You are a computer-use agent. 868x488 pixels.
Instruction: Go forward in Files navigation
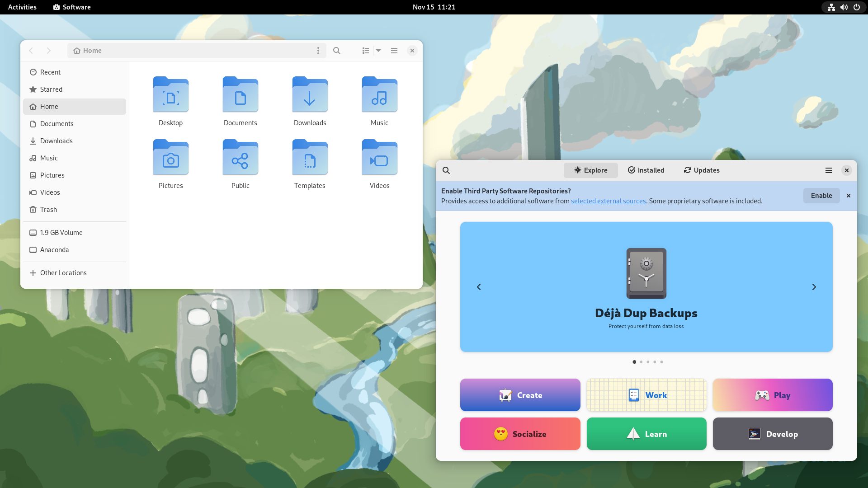pos(49,51)
